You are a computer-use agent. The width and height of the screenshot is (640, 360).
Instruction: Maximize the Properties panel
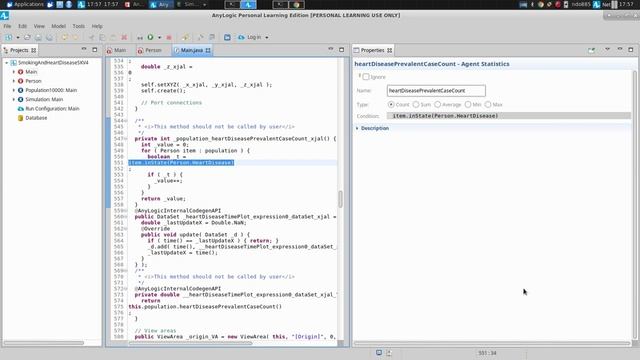(631, 49)
